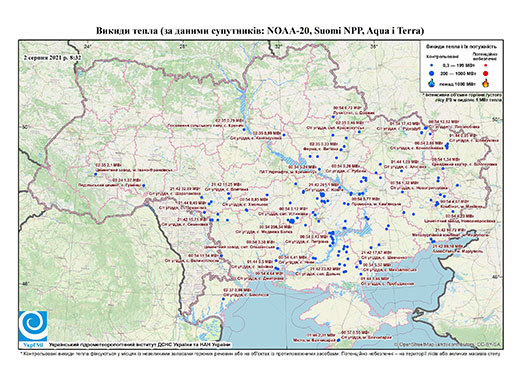Click the 32° longitude tick label
This screenshot has height=368, width=520.
tap(278, 47)
